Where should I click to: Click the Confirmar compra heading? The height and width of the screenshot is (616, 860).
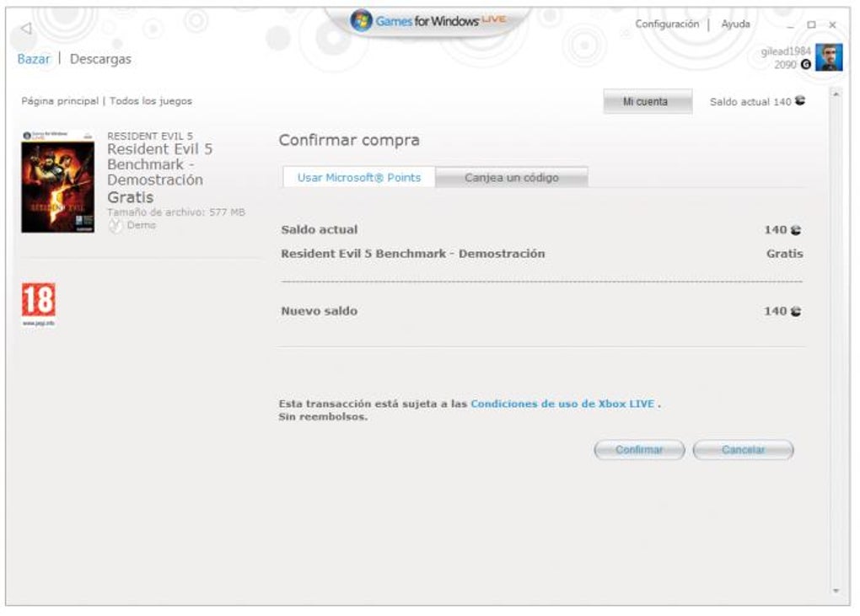tap(349, 140)
